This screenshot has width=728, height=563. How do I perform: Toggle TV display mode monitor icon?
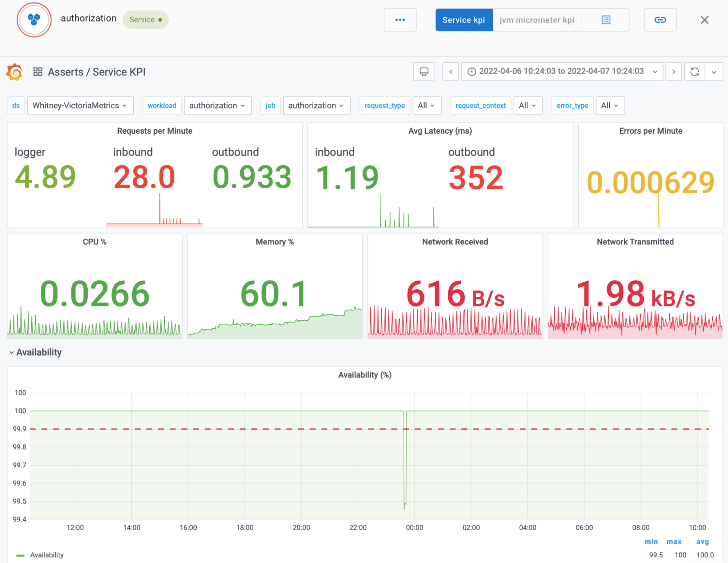[424, 72]
